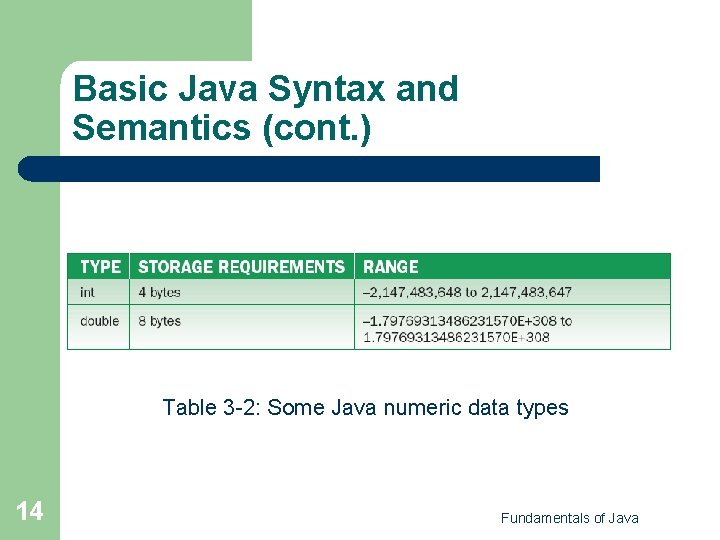Select the STORAGE REQUIREMENTS column header

point(242,266)
